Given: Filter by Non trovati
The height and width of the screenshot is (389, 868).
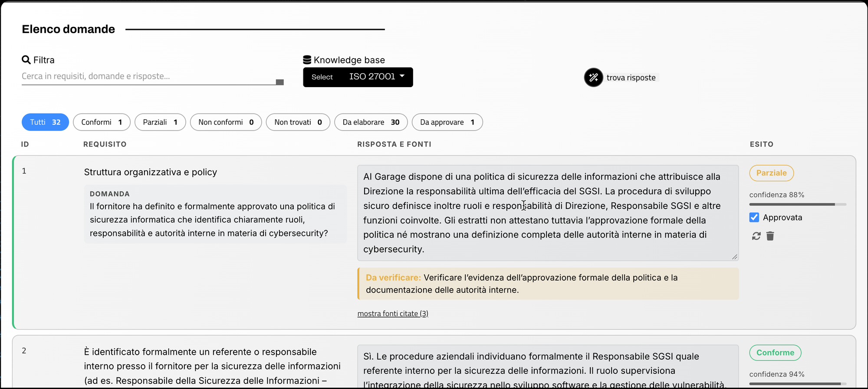Looking at the screenshot, I should [x=298, y=122].
